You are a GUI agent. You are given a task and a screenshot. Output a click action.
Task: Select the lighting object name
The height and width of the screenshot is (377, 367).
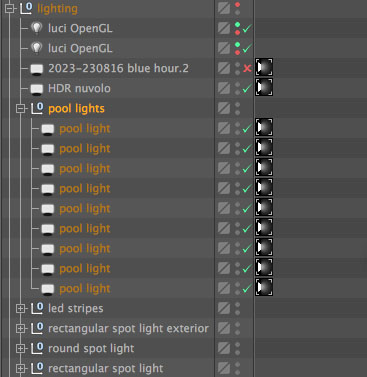pyautogui.click(x=57, y=9)
